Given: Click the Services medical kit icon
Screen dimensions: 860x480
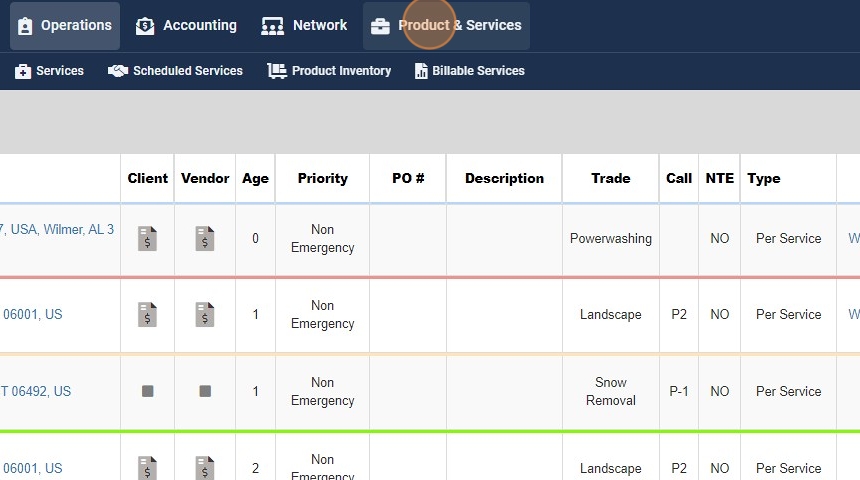Looking at the screenshot, I should [23, 71].
